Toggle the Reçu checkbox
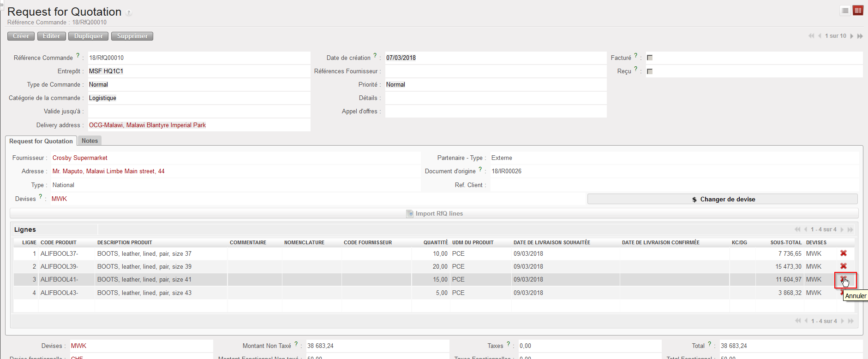The image size is (868, 359). point(650,71)
